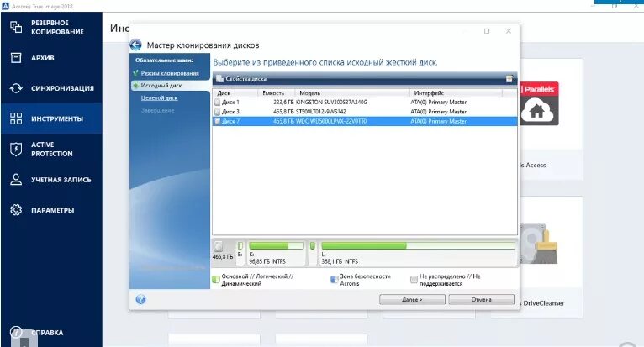Viewport: 644px width, 347px height.
Task: Click the DriveCleanser brush disk icon
Action: [538, 244]
